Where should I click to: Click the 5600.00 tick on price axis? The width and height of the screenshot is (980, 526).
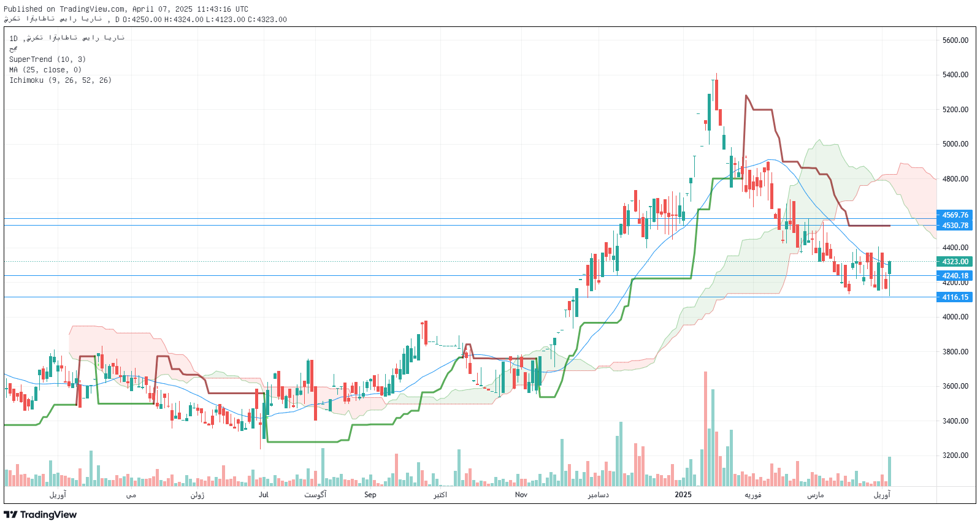click(x=955, y=40)
